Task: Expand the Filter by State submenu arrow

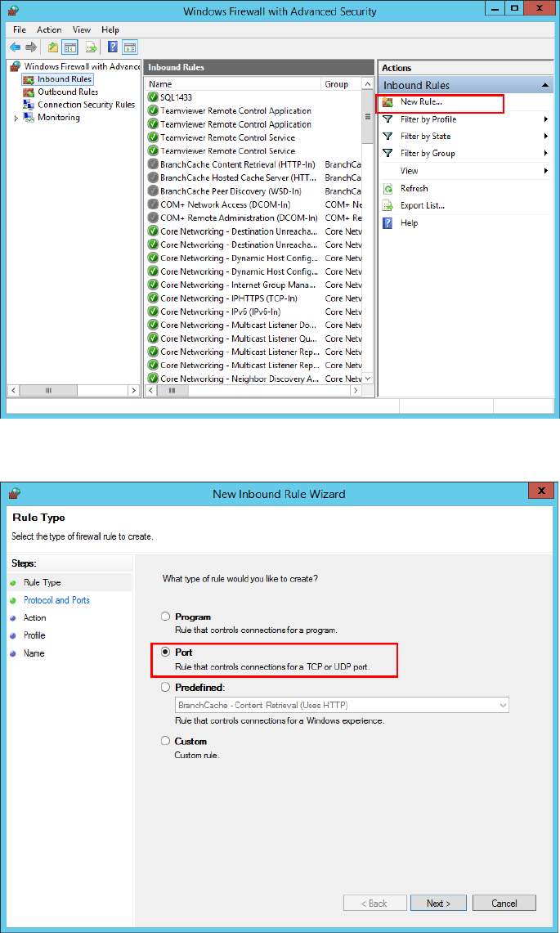Action: [x=546, y=137]
